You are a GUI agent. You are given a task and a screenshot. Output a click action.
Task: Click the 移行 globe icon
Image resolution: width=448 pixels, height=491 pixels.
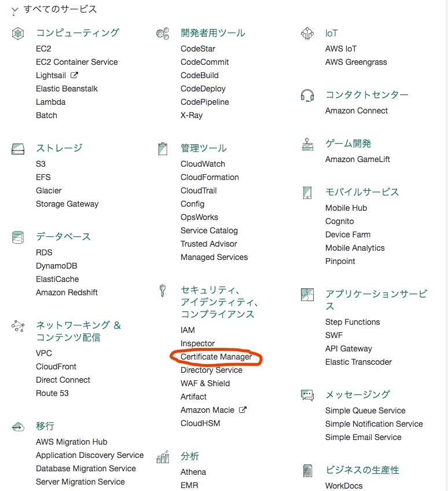[17, 426]
